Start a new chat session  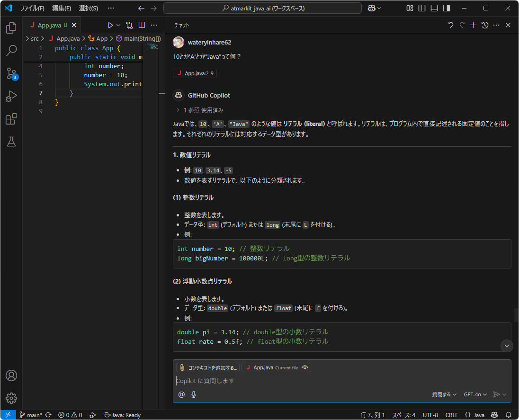coord(473,25)
